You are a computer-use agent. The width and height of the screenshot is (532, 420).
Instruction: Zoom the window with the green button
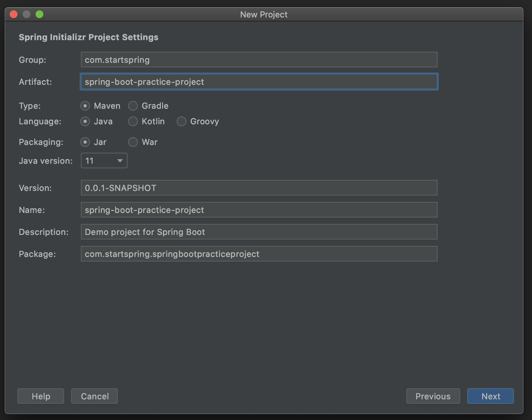point(39,14)
